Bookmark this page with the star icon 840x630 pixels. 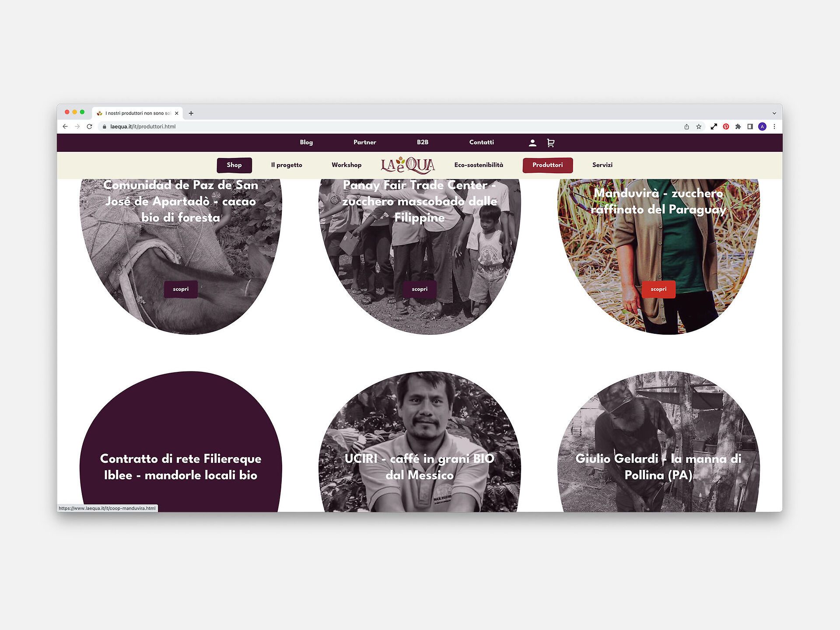[699, 126]
